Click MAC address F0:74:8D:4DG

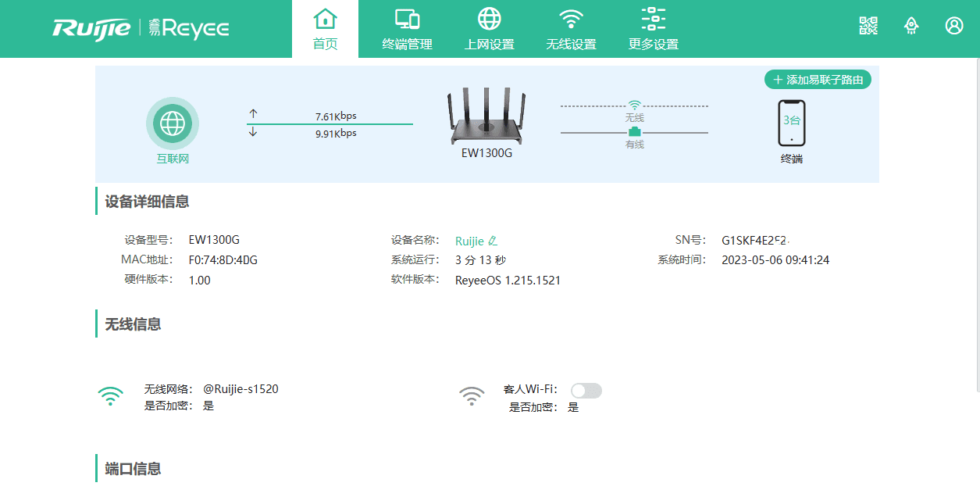tap(223, 260)
